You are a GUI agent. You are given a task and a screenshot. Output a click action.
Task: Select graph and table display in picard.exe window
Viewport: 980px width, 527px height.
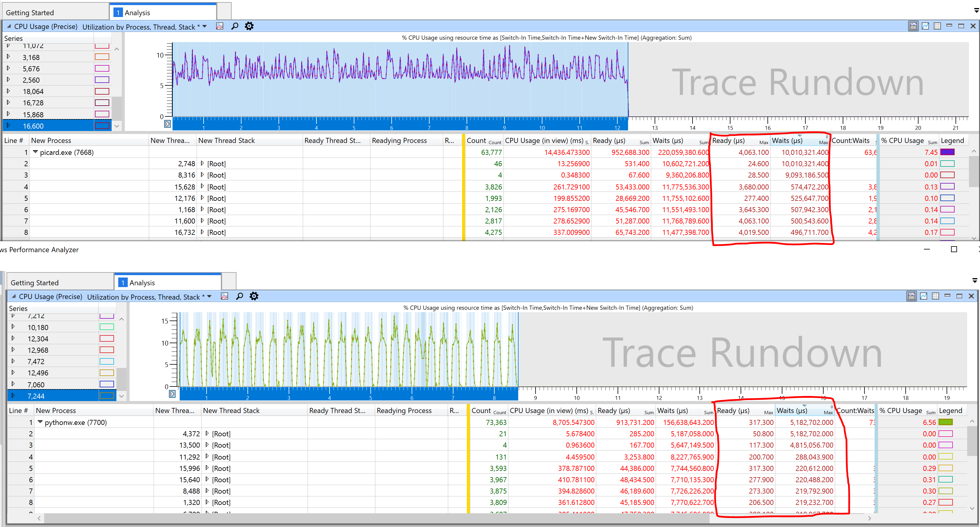[913, 26]
